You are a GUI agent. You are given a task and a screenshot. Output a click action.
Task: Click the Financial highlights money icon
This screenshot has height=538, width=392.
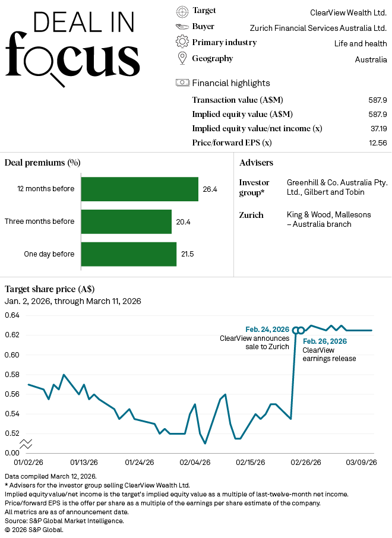click(182, 83)
